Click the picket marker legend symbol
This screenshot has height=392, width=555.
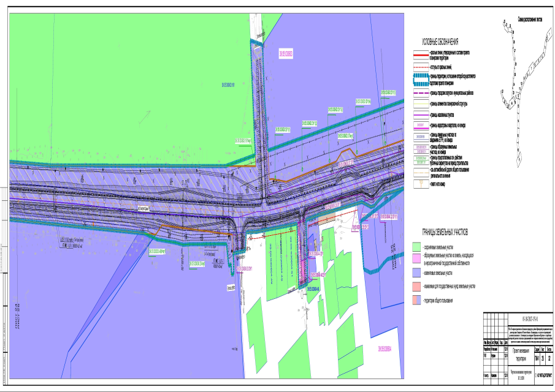click(421, 184)
